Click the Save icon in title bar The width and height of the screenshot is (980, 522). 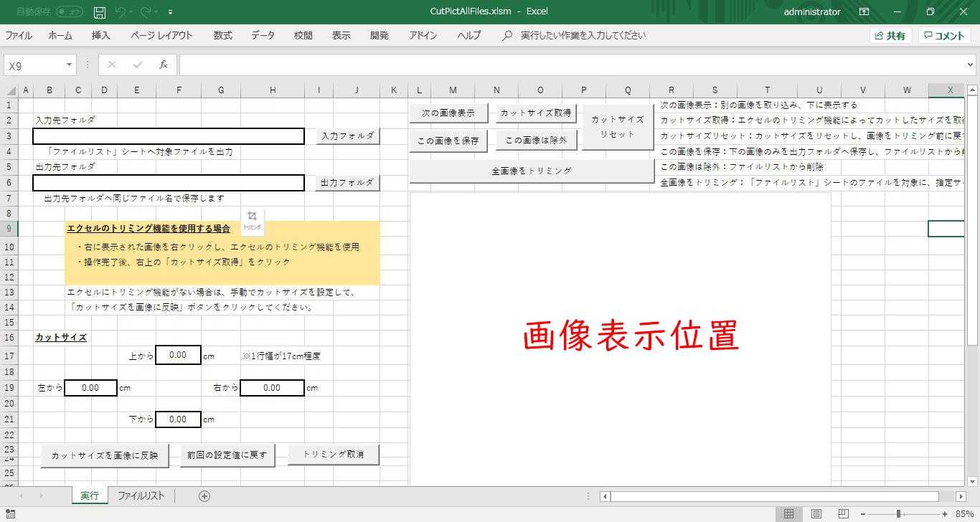pos(100,12)
